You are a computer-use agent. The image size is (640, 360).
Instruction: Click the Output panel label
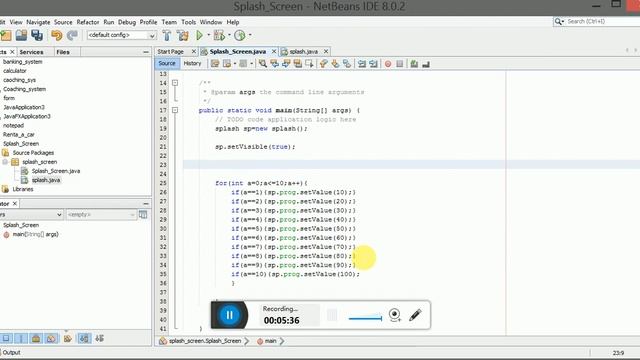pos(11,353)
